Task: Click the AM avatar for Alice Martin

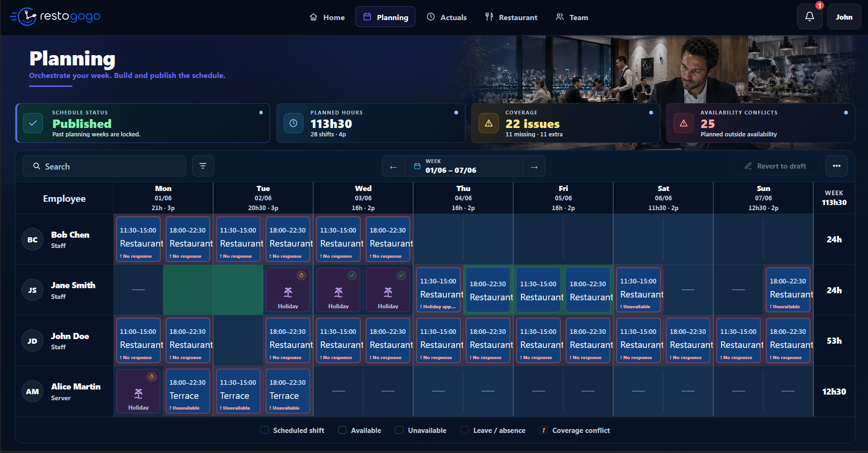Action: click(x=32, y=391)
